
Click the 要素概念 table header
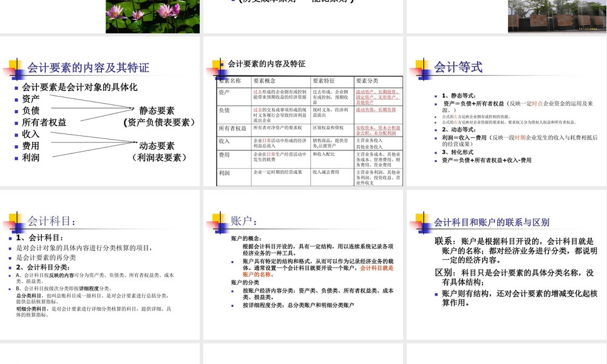click(265, 81)
